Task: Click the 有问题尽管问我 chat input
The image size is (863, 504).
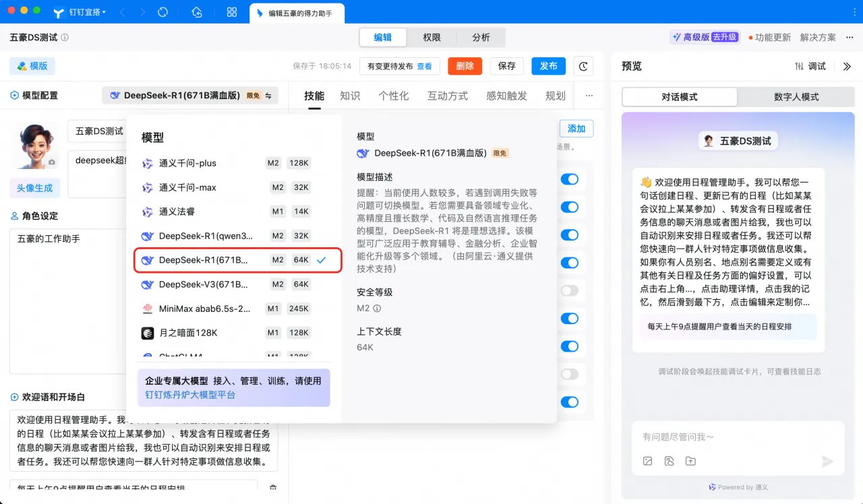Action: [738, 437]
